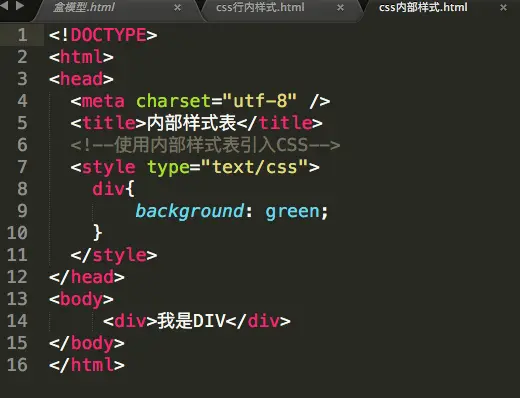Click line number 4 in gutter
The image size is (520, 398).
22,101
